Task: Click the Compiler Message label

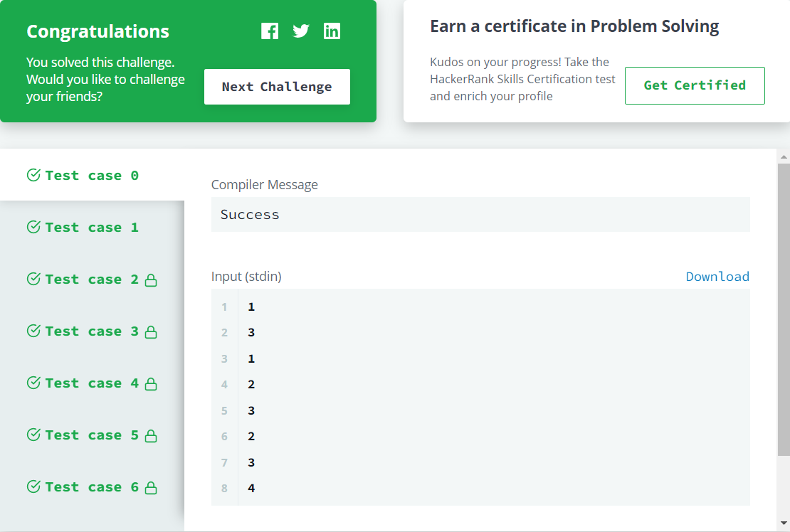Action: 265,185
